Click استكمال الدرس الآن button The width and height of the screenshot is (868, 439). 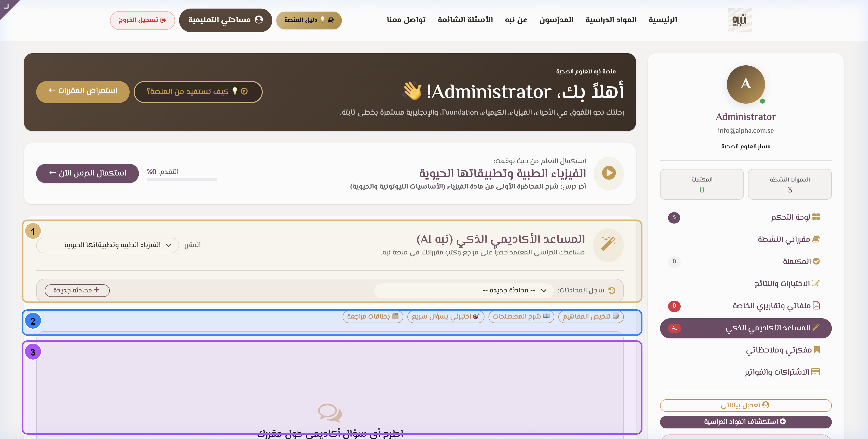pos(87,173)
